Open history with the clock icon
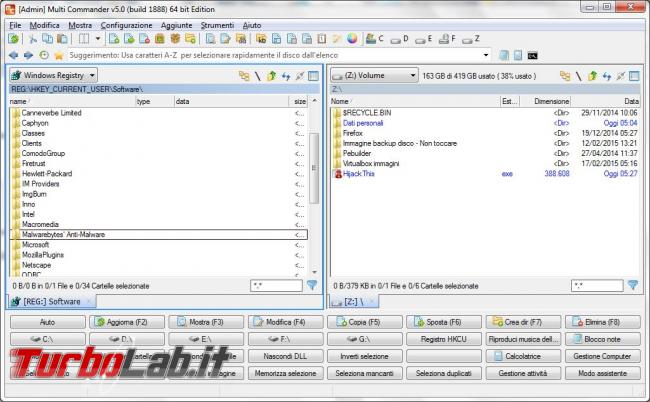650x402 pixels. [x=44, y=55]
